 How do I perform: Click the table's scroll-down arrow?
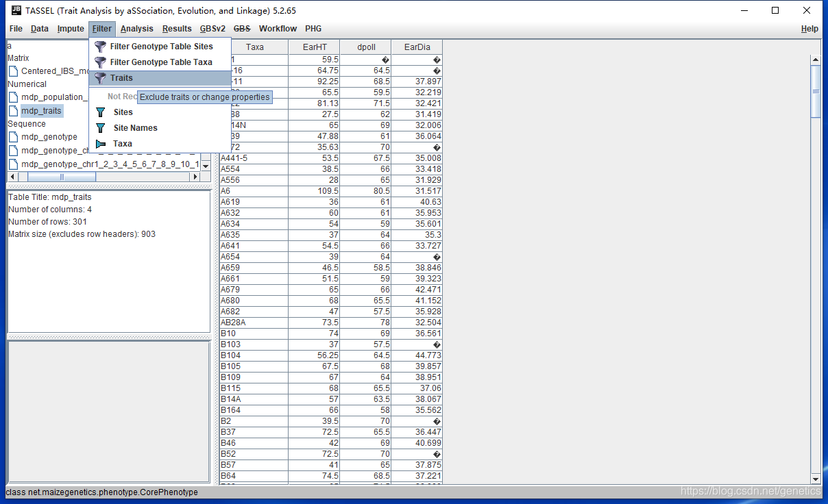pyautogui.click(x=816, y=479)
